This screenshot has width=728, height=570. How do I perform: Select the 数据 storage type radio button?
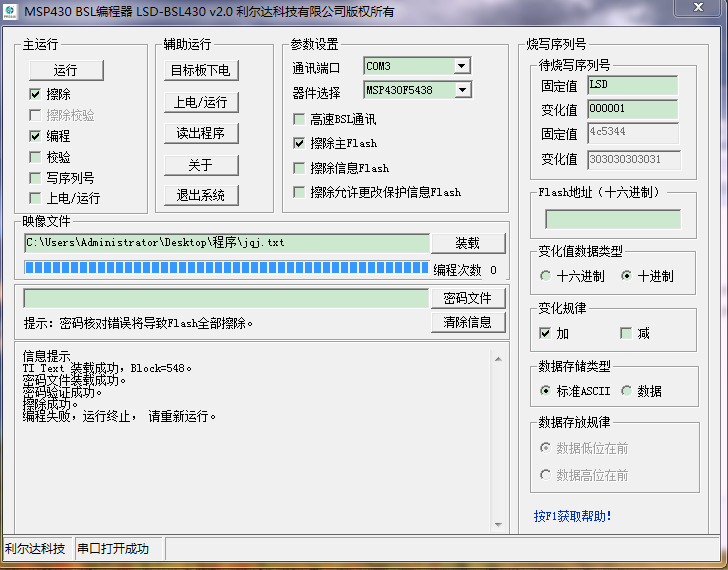click(x=626, y=391)
